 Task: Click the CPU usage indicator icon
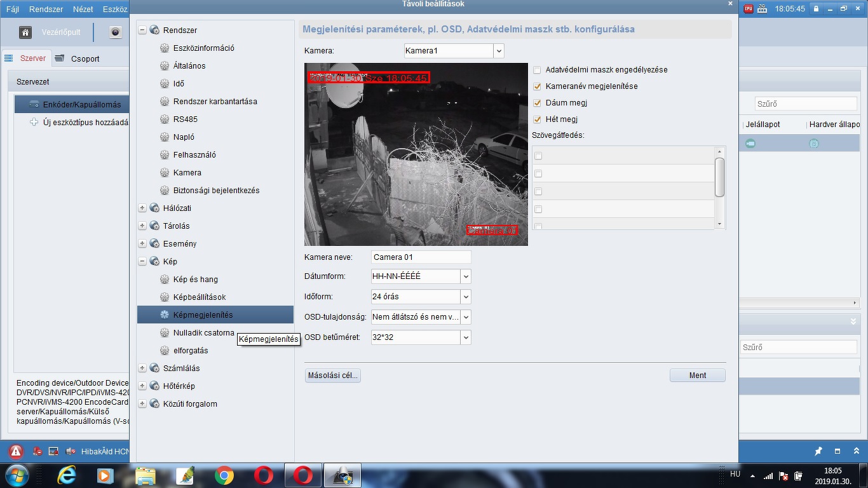click(x=748, y=9)
